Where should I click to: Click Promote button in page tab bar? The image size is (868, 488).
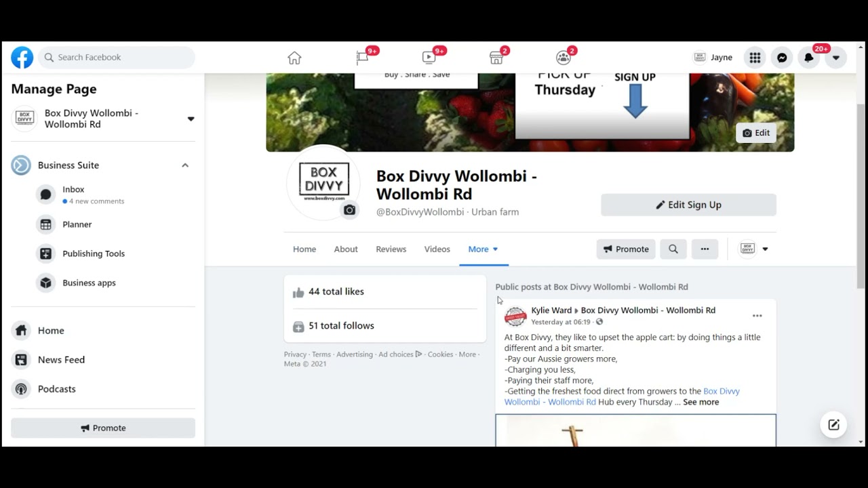(x=626, y=249)
